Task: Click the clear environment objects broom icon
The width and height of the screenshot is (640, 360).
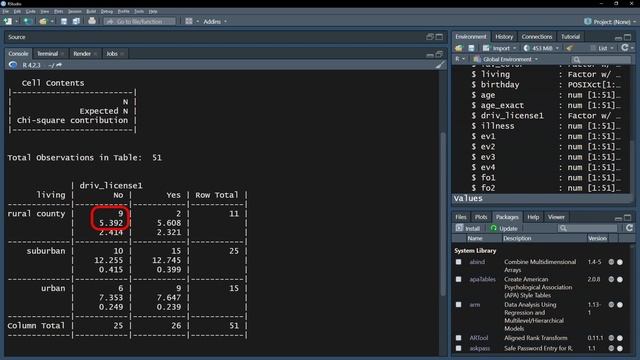Action: 569,48
